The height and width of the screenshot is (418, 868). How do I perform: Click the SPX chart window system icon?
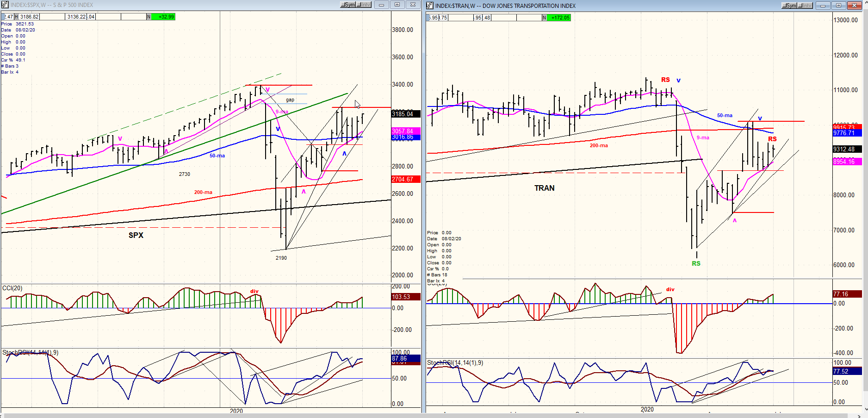pos(6,5)
